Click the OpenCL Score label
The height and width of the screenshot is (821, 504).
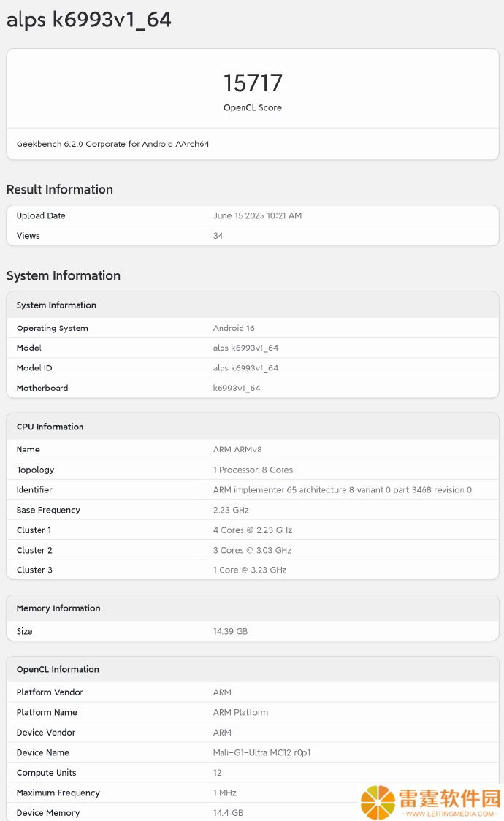(253, 107)
